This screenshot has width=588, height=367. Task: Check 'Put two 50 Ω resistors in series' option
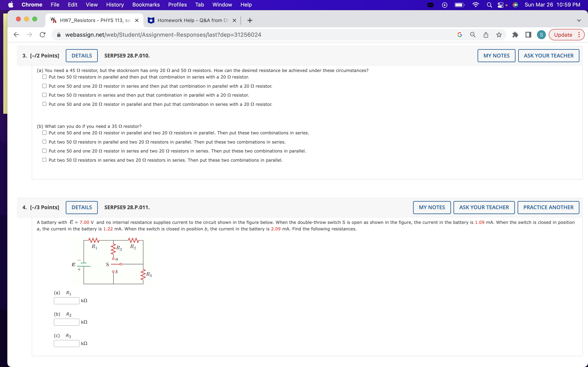pyautogui.click(x=45, y=95)
